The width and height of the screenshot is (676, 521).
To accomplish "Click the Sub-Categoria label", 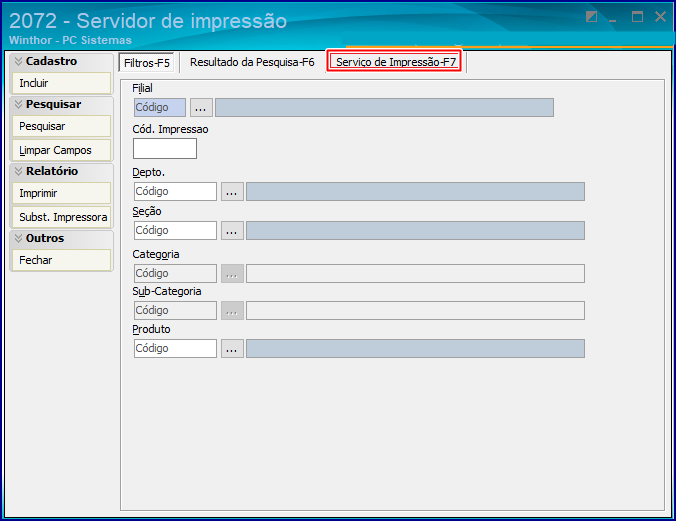I will pyautogui.click(x=166, y=292).
